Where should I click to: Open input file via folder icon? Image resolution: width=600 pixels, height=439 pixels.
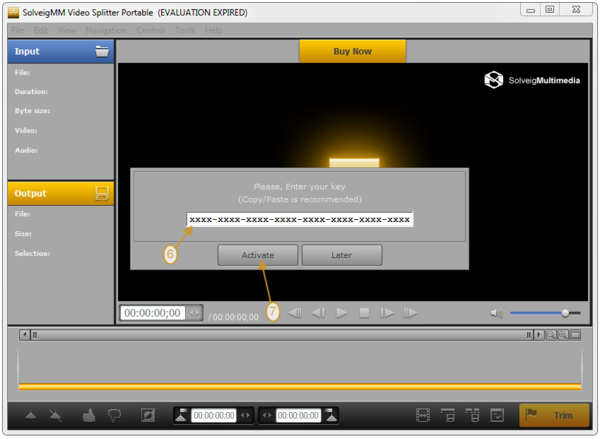click(102, 52)
